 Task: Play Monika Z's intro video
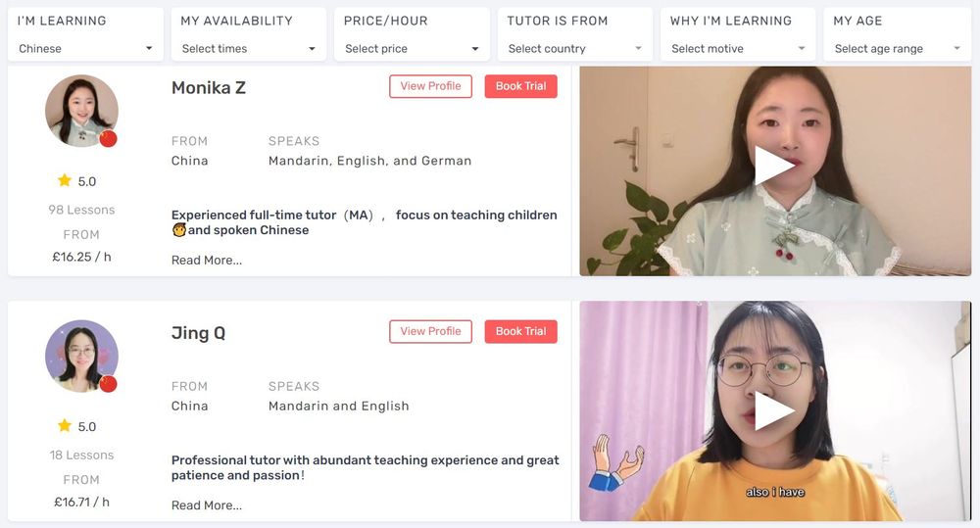coord(774,166)
